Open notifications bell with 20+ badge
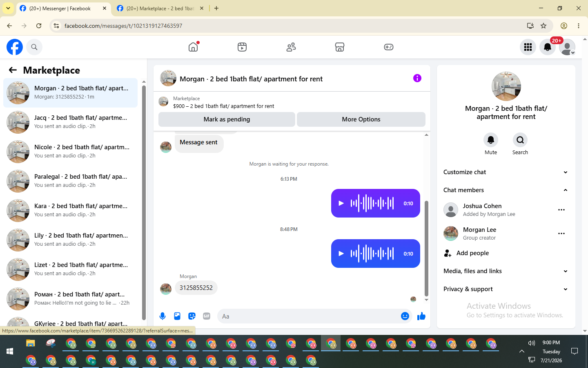The height and width of the screenshot is (368, 588). (x=548, y=47)
